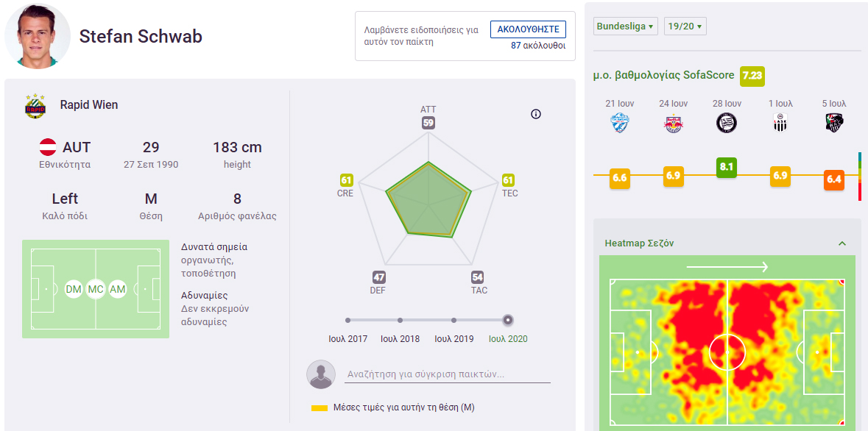This screenshot has height=431, width=868.
Task: Collapse the Heatmap Σεζόν panel
Action: (842, 243)
